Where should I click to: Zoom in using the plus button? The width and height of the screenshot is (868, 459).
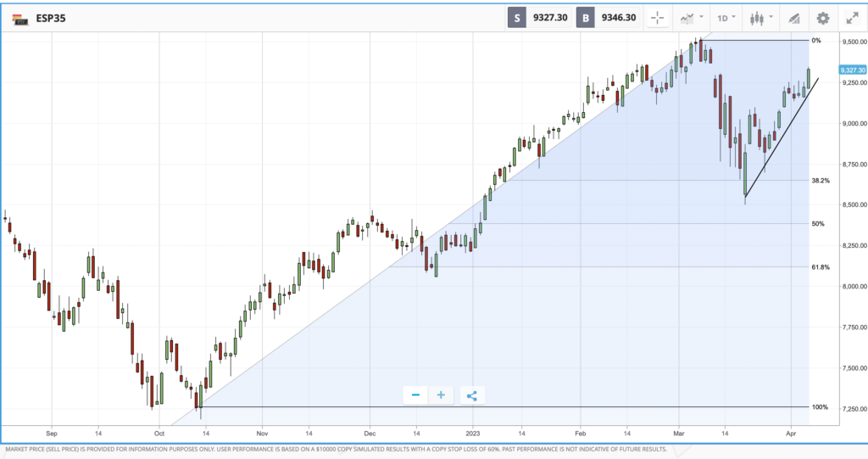pyautogui.click(x=441, y=395)
